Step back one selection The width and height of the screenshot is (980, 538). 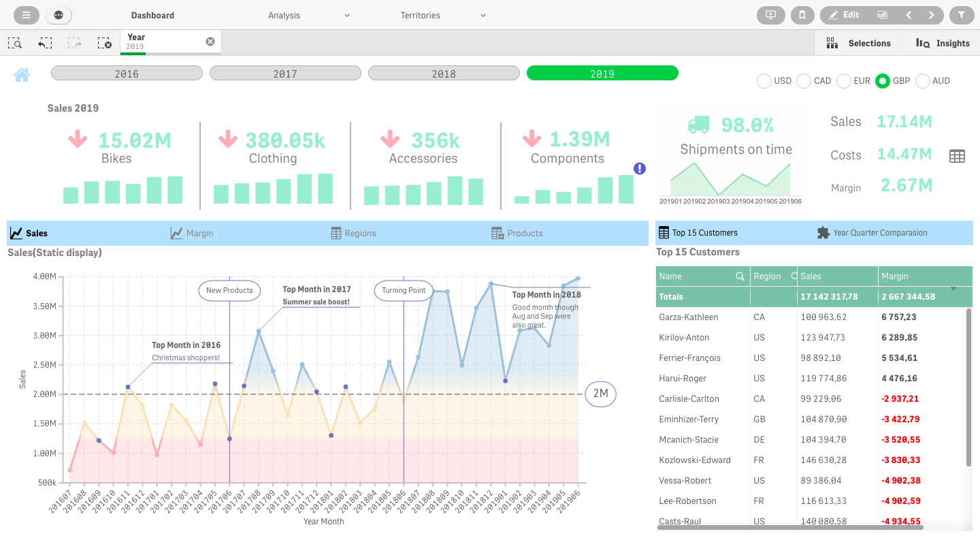point(45,43)
